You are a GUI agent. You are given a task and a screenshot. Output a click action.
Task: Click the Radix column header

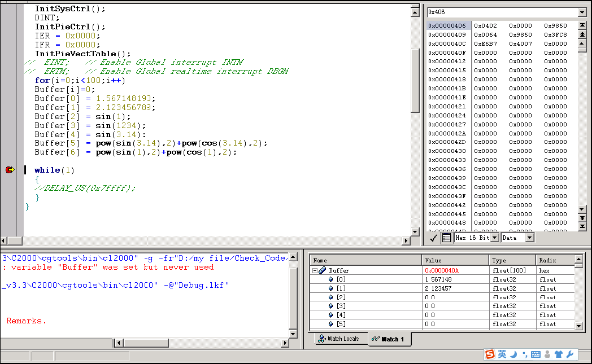(x=555, y=260)
